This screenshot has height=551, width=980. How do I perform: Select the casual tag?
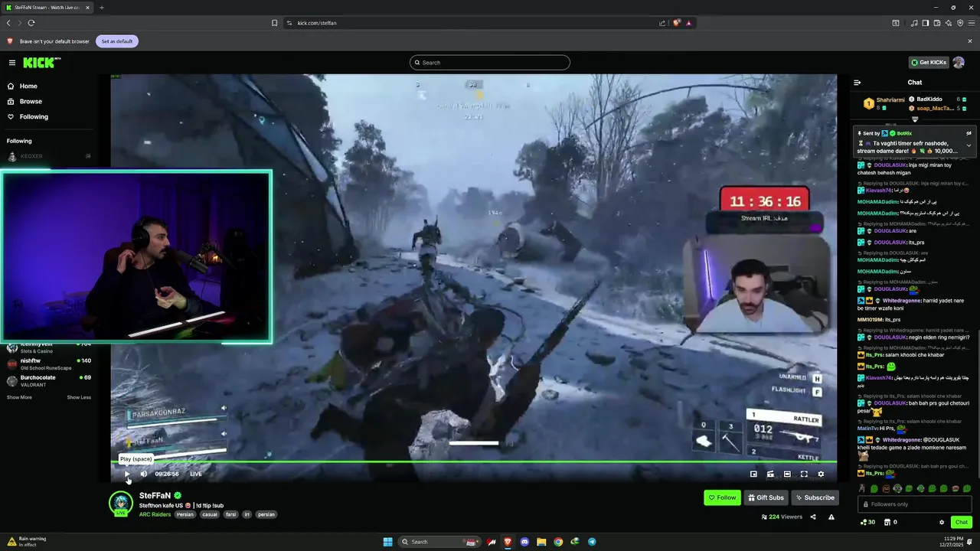tap(209, 514)
